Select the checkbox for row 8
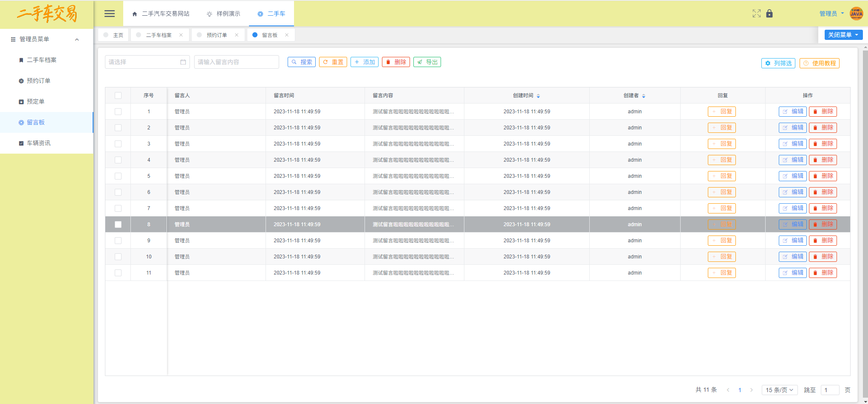 tap(118, 224)
